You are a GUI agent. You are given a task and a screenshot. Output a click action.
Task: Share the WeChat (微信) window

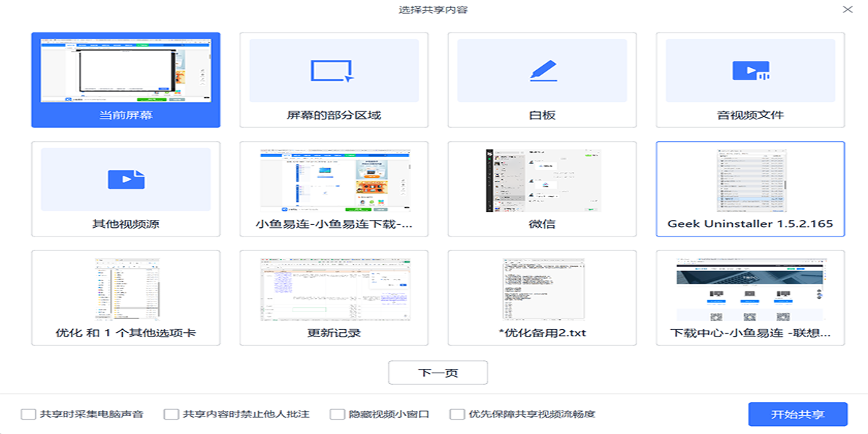click(542, 181)
